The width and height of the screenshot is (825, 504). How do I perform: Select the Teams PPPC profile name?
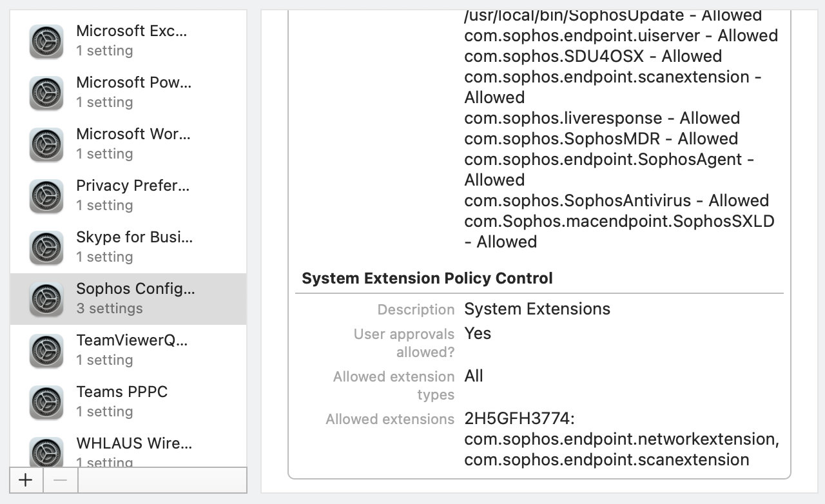[x=122, y=392]
